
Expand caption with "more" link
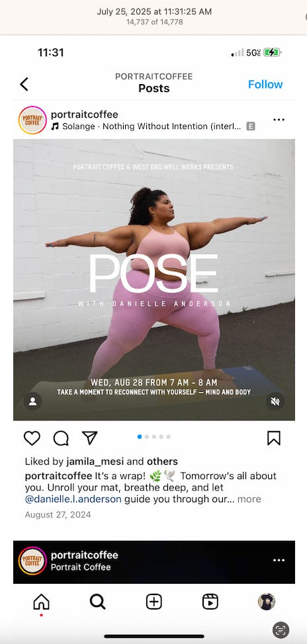click(x=249, y=499)
